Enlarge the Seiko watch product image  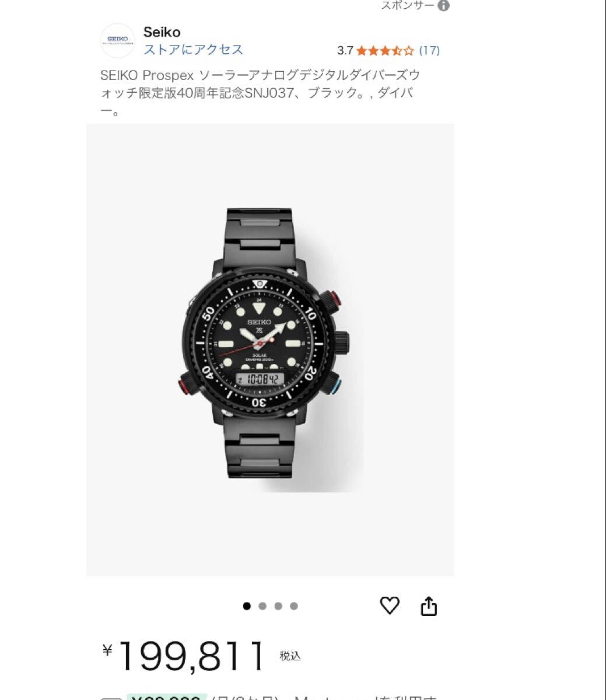click(270, 350)
